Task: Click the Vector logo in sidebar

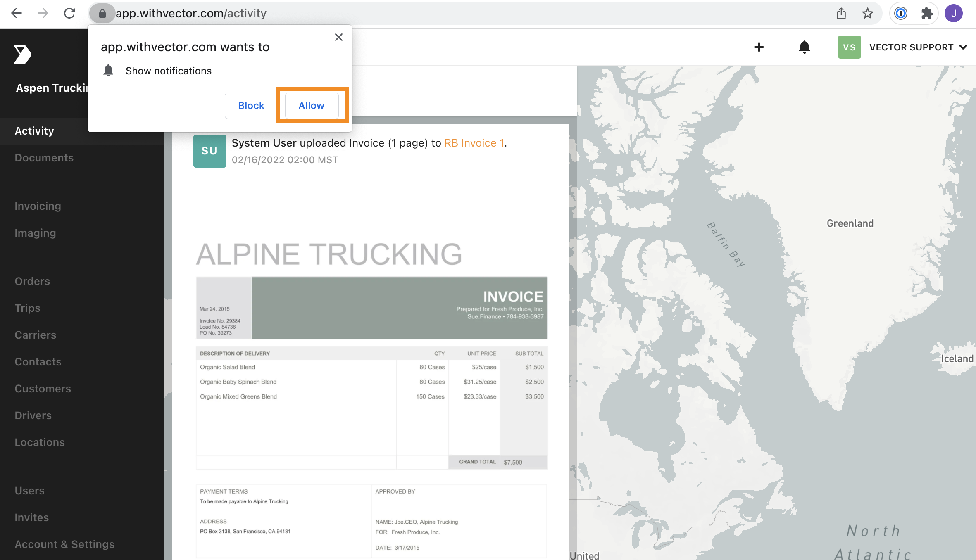Action: pos(22,54)
